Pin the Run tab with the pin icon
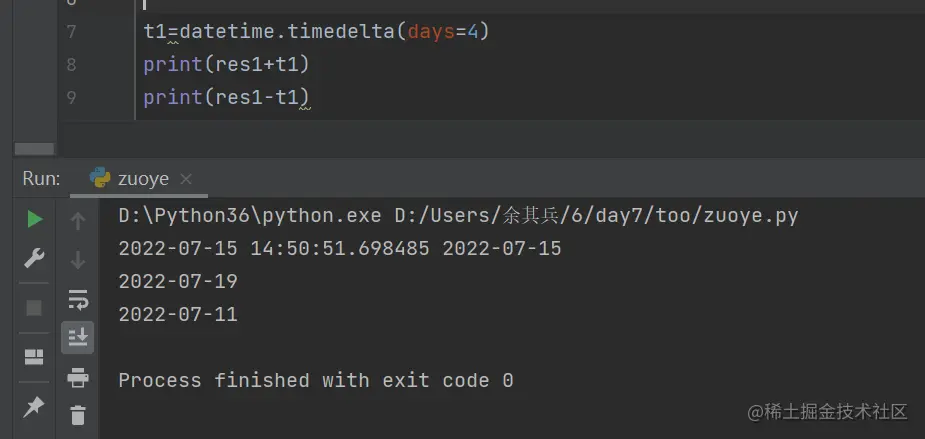Viewport: 925px width, 439px height. tap(34, 406)
